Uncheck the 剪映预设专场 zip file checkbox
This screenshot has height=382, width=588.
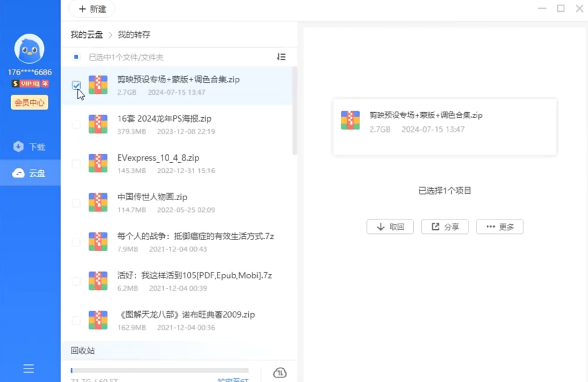coord(76,85)
